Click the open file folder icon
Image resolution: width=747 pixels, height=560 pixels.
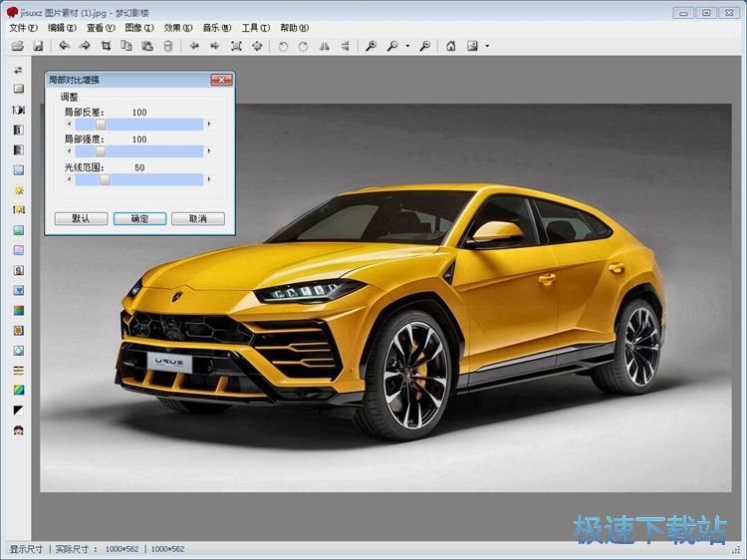17,46
